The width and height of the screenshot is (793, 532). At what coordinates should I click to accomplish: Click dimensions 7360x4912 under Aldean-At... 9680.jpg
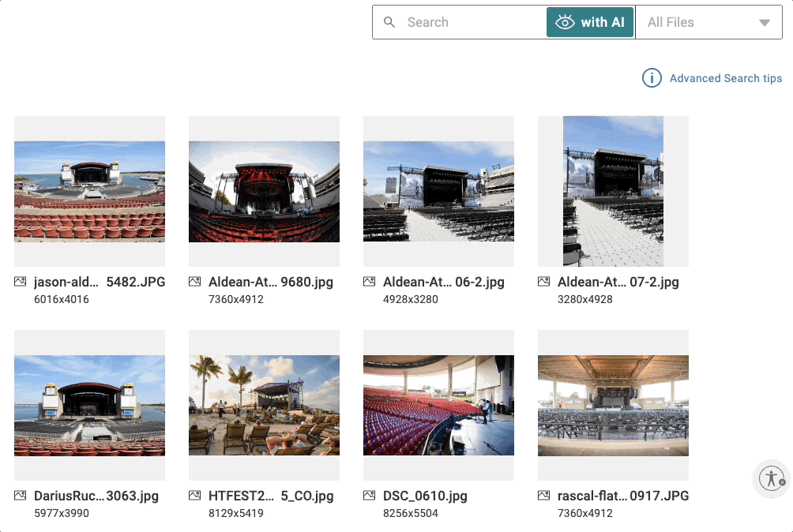click(235, 299)
